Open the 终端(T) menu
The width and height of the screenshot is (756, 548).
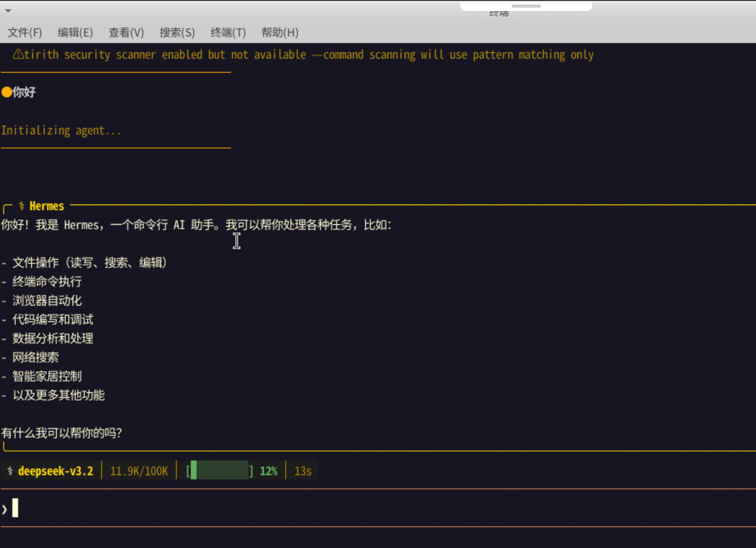[228, 32]
